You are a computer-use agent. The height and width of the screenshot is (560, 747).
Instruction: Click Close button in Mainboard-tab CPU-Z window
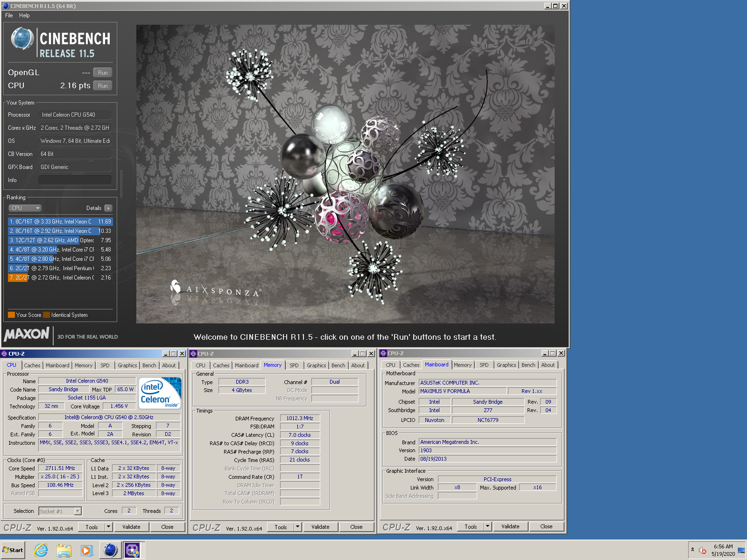point(546,526)
